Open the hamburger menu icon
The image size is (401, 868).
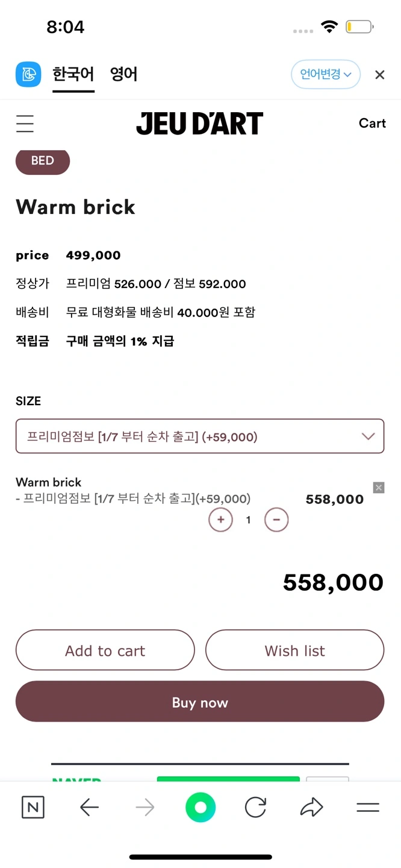click(x=25, y=124)
